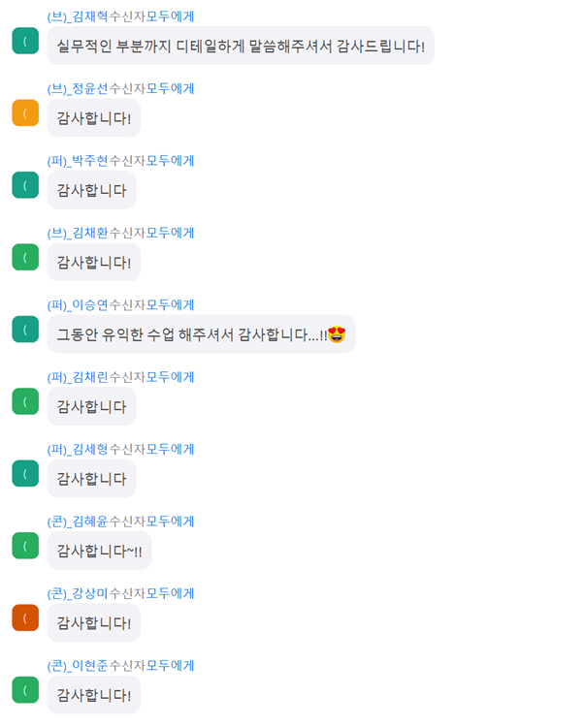
Task: Click the heart-eyes emoji in 이승연's message
Action: tap(337, 334)
